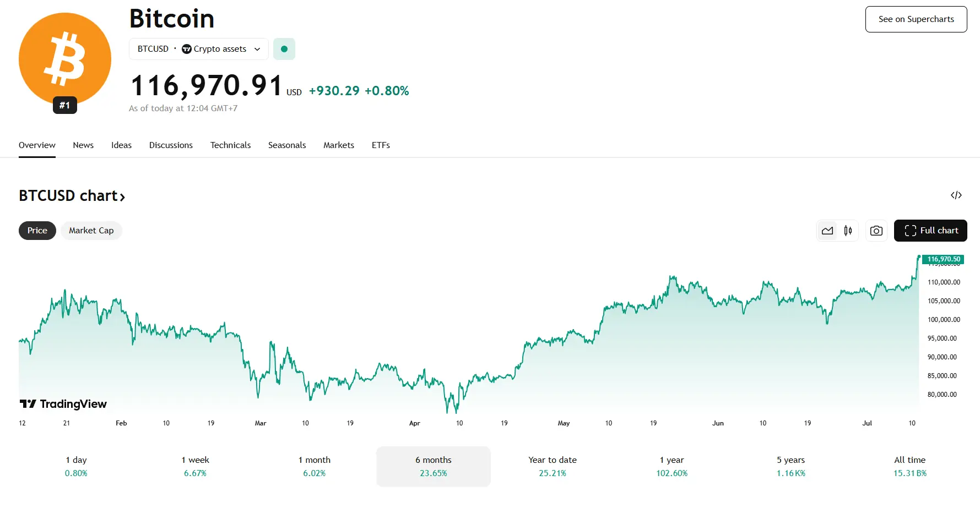Switch to area chart style icon
The image size is (980, 508).
(827, 231)
